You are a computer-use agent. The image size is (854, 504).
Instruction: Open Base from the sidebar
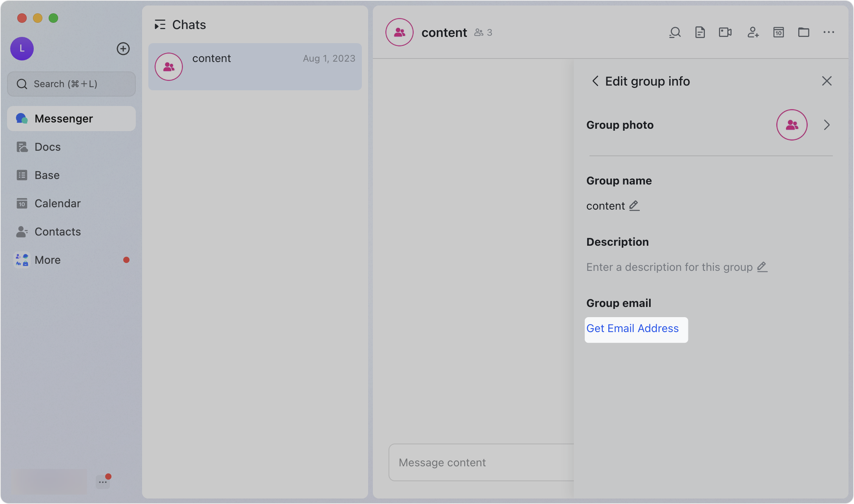coord(71,175)
